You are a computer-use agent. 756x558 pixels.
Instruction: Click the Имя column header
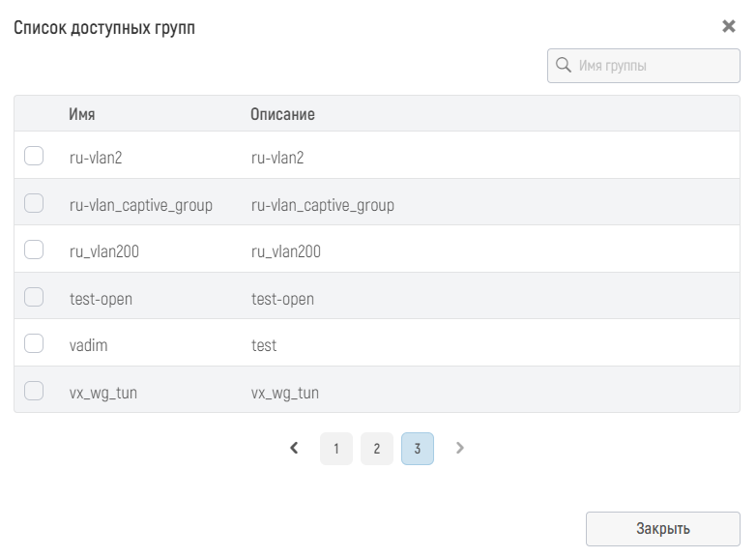point(82,114)
